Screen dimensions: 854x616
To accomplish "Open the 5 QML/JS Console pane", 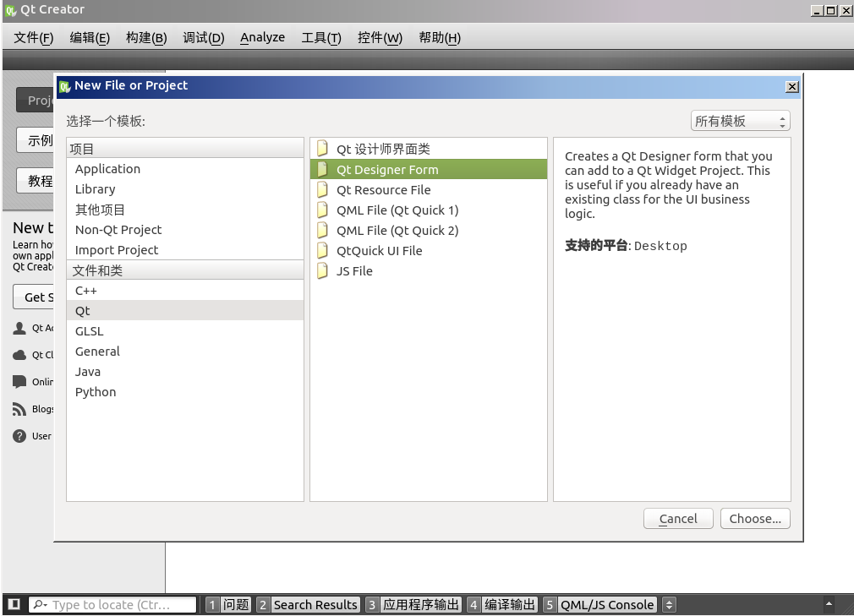I will [599, 604].
